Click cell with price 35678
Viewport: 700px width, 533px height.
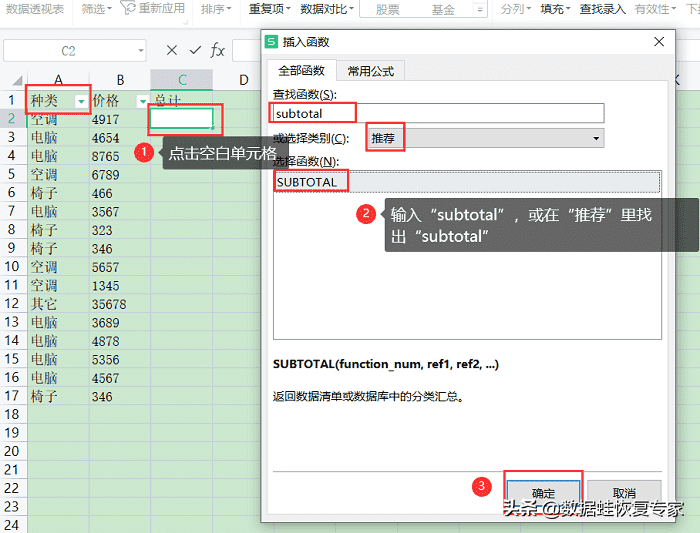(120, 304)
